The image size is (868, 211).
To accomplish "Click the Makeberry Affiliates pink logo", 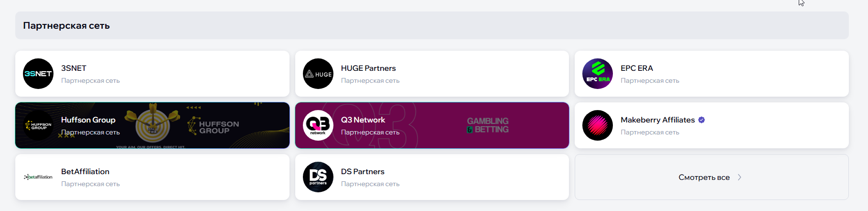I will coord(598,125).
